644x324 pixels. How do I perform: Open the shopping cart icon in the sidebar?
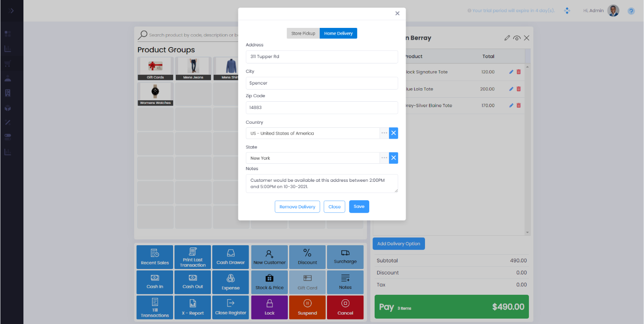click(x=7, y=63)
